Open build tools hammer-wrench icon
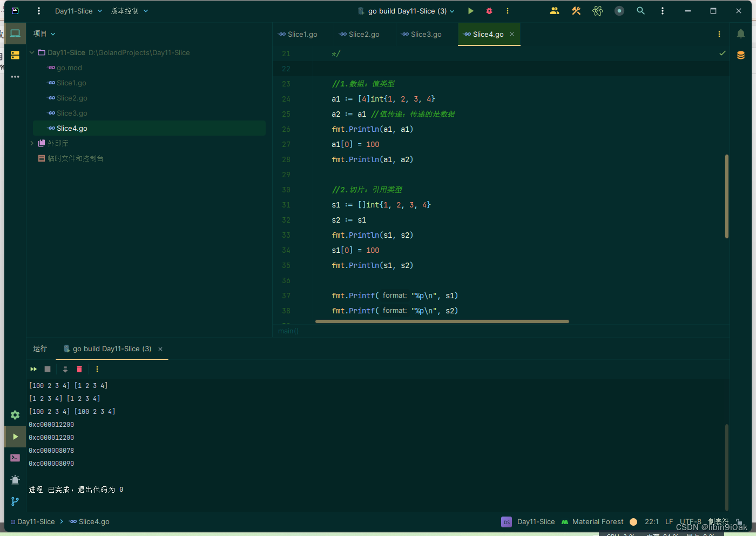This screenshot has height=536, width=756. pyautogui.click(x=576, y=11)
